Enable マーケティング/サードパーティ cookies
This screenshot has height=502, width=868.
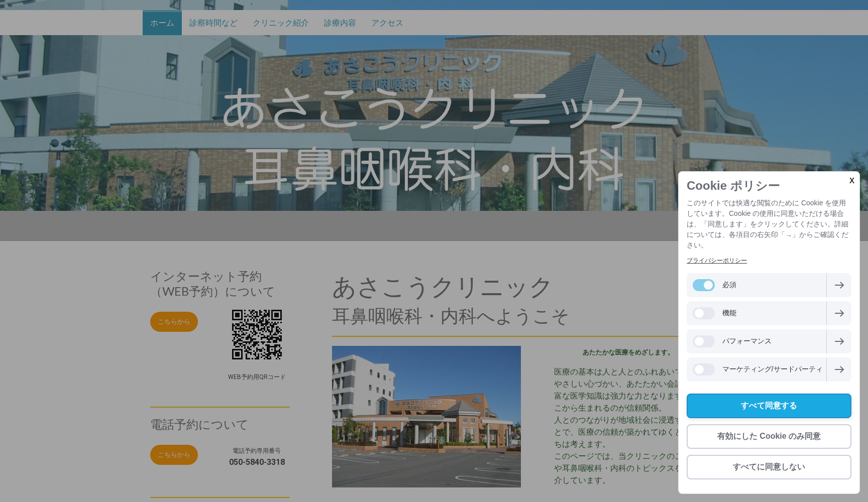click(703, 369)
